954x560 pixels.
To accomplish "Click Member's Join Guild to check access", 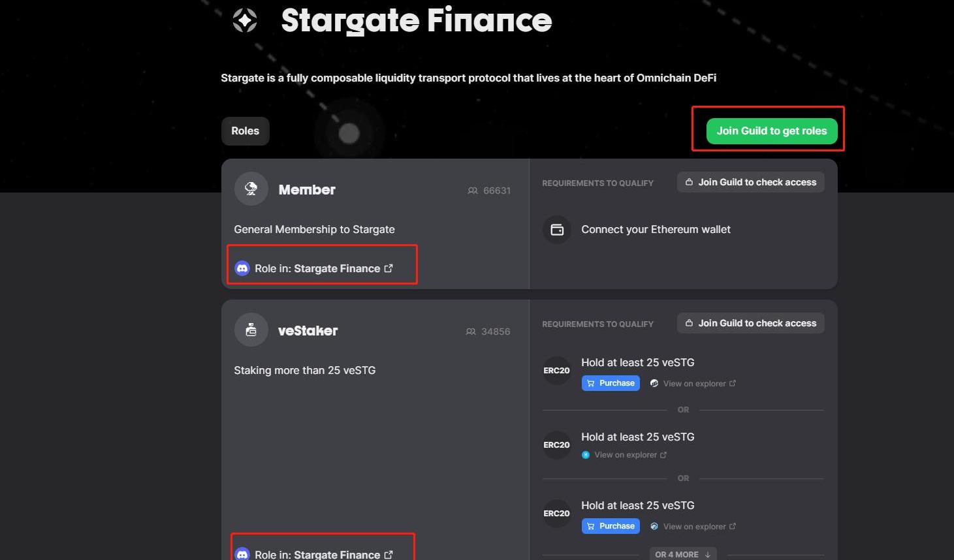I will click(751, 182).
